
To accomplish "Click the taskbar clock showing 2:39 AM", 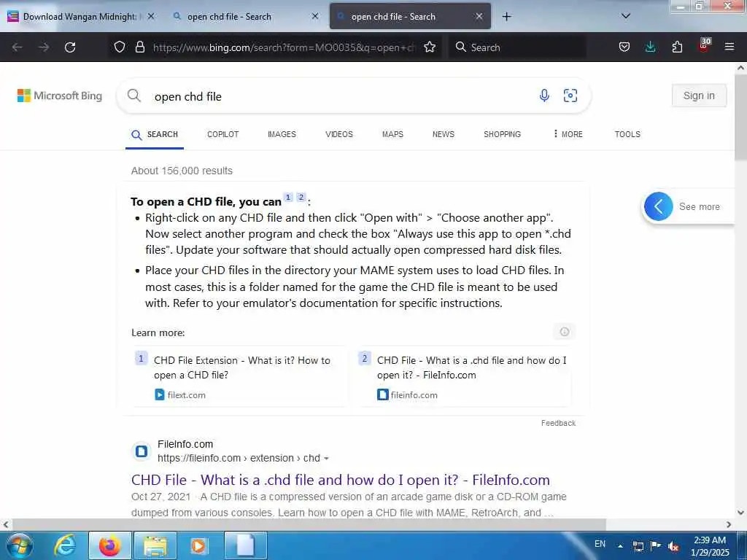I will 710,545.
